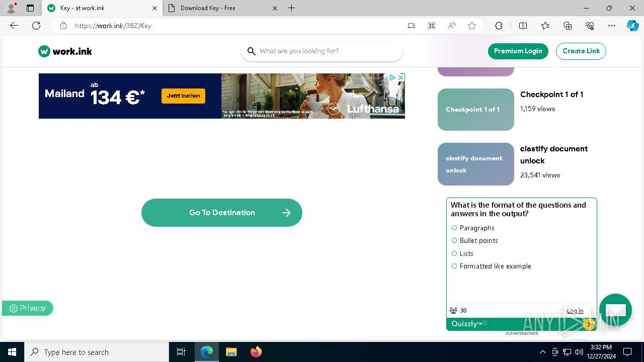
Task: Open the tab actions menu icon
Action: 30,8
